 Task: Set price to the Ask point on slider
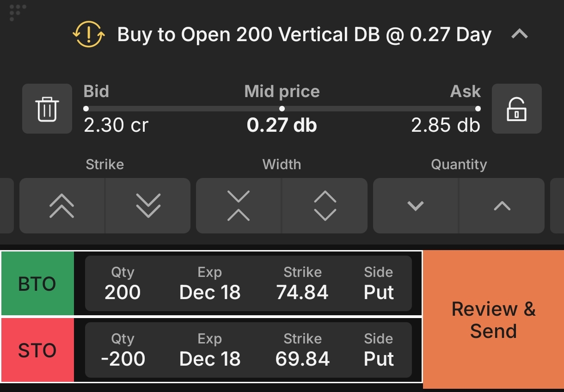(478, 109)
